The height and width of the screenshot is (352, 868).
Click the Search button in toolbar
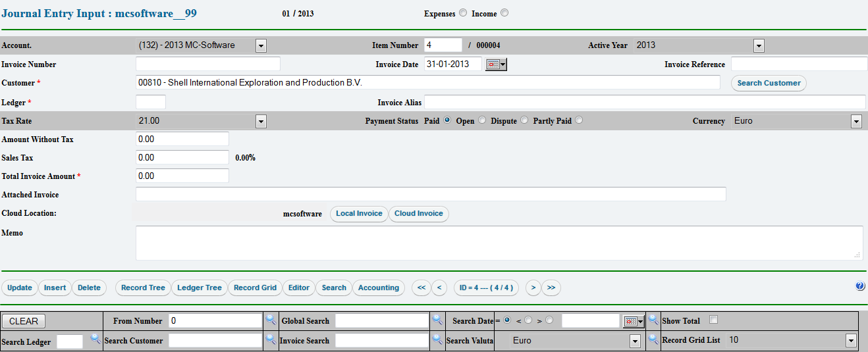click(x=334, y=288)
